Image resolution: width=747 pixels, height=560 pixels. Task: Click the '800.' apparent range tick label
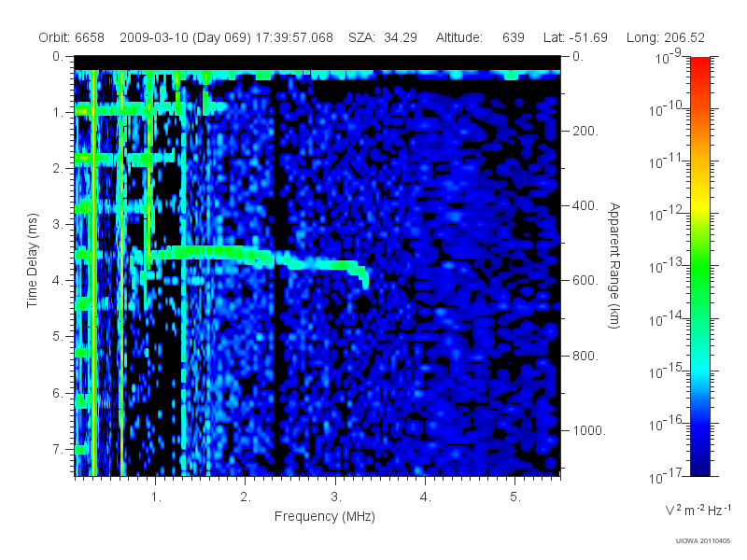point(585,356)
